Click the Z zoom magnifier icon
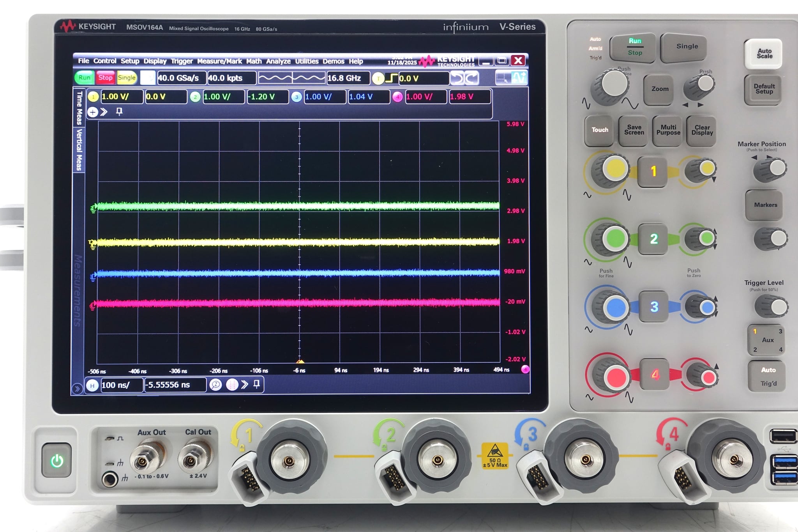Screen dimensions: 798x532 pos(215,385)
